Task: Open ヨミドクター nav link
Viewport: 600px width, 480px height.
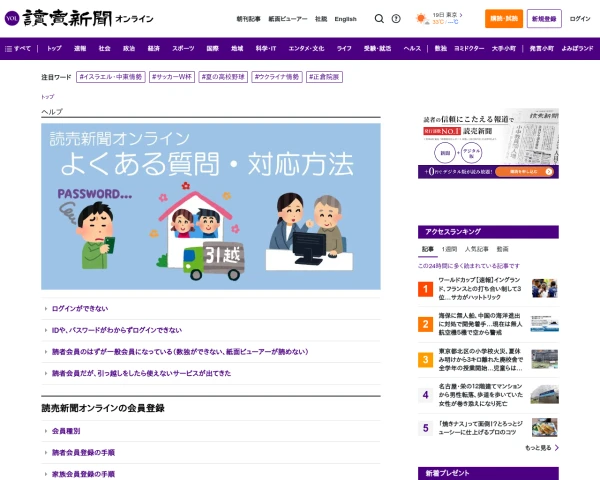Action: coord(469,48)
